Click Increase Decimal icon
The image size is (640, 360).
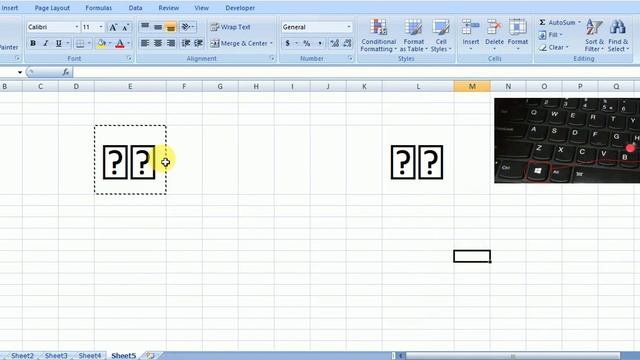click(x=334, y=43)
